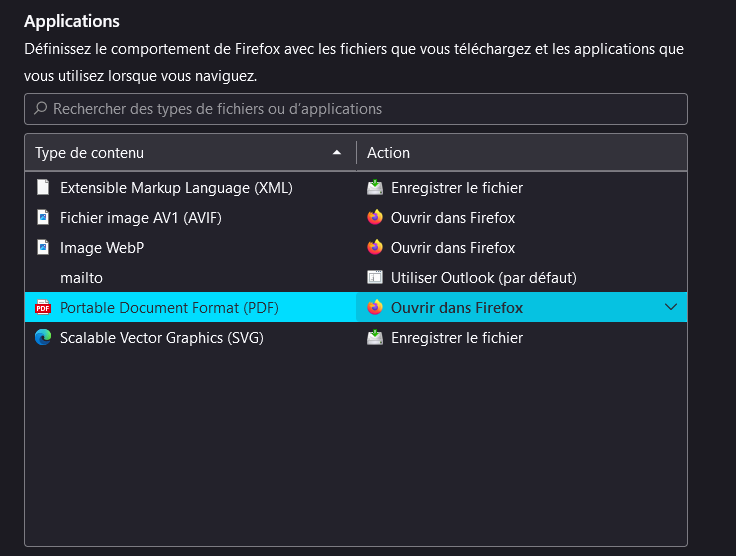Click the Firefox icon in AVIF row
The height and width of the screenshot is (556, 736).
tap(375, 217)
